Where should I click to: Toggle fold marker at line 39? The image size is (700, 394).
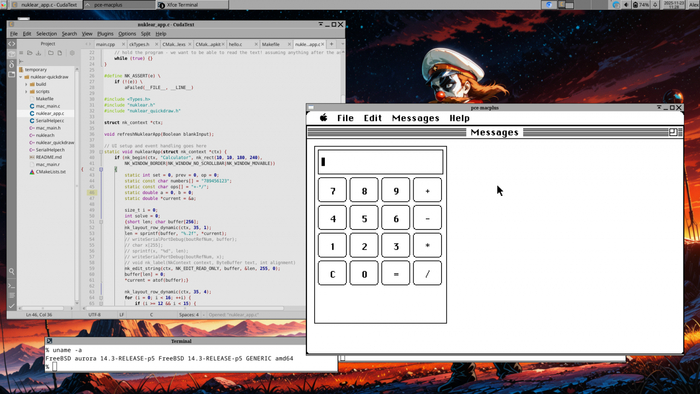[x=101, y=152]
